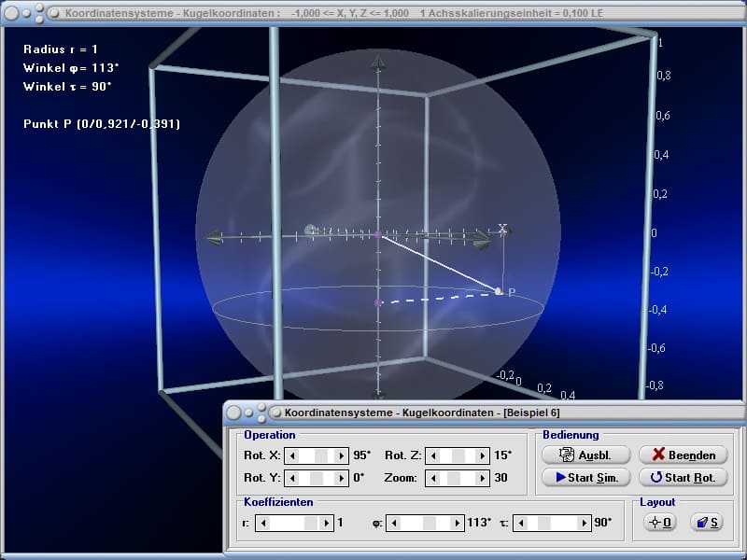The width and height of the screenshot is (747, 560).
Task: Click the r coefficient scrollbar track
Action: coord(295,523)
